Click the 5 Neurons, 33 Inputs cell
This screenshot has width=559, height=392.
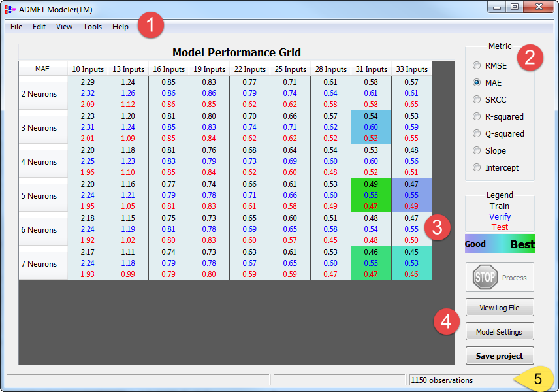pyautogui.click(x=411, y=195)
